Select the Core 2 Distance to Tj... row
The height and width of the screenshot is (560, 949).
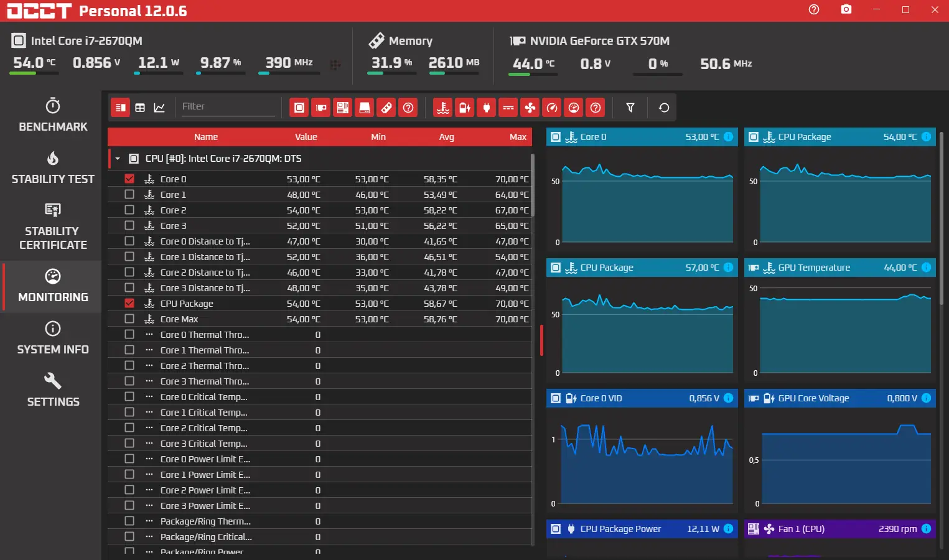point(320,272)
